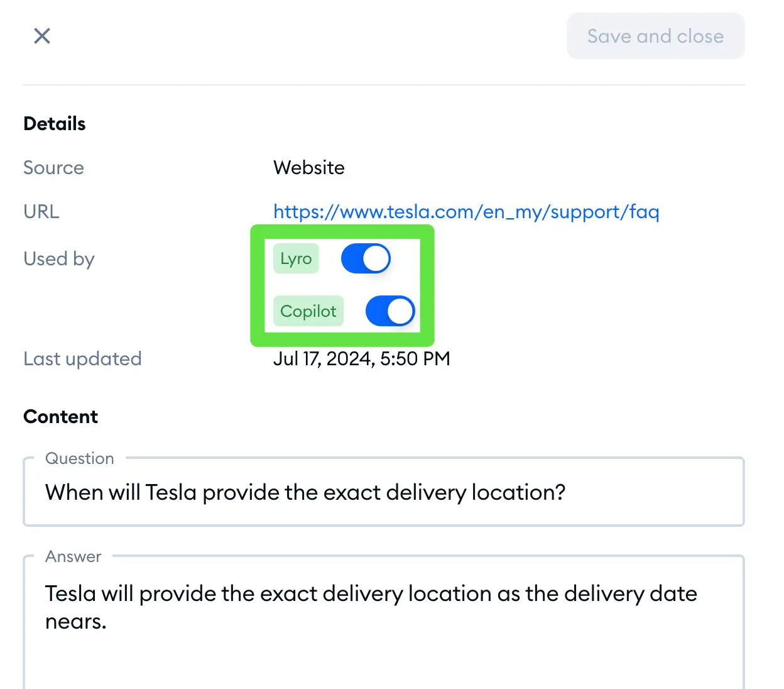This screenshot has width=784, height=689.
Task: Disable the Lyro toggle switch
Action: point(366,258)
